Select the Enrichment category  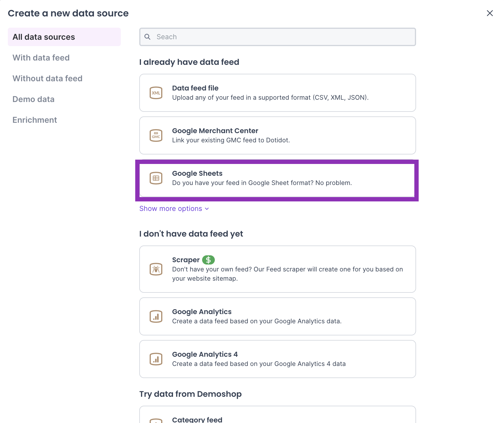(35, 120)
